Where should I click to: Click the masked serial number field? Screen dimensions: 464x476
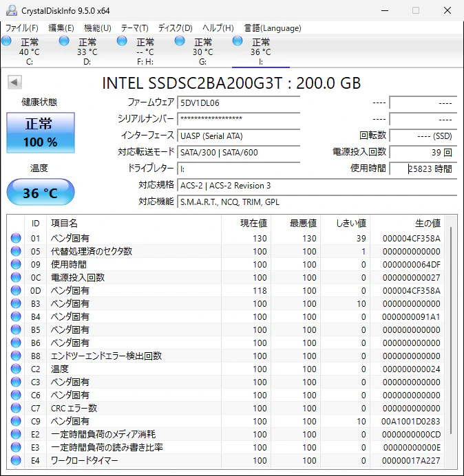tap(238, 119)
